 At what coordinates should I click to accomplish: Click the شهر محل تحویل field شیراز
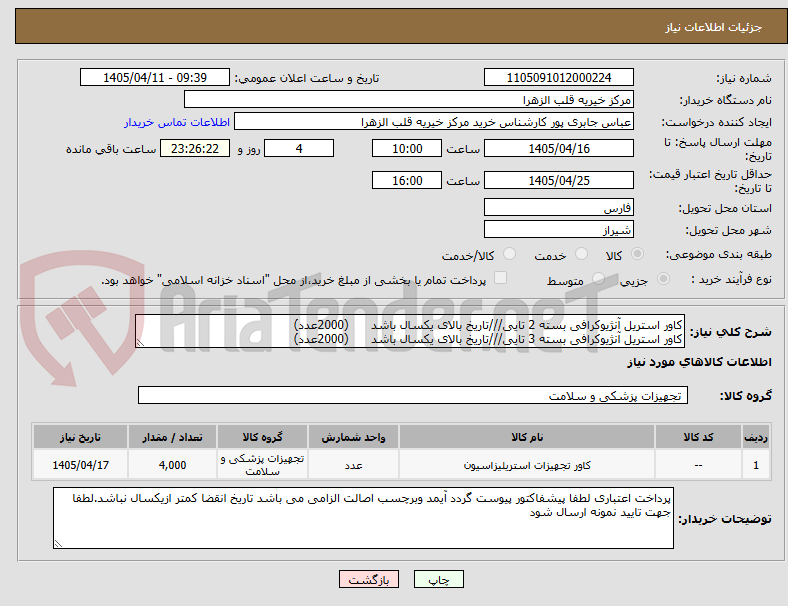(558, 230)
